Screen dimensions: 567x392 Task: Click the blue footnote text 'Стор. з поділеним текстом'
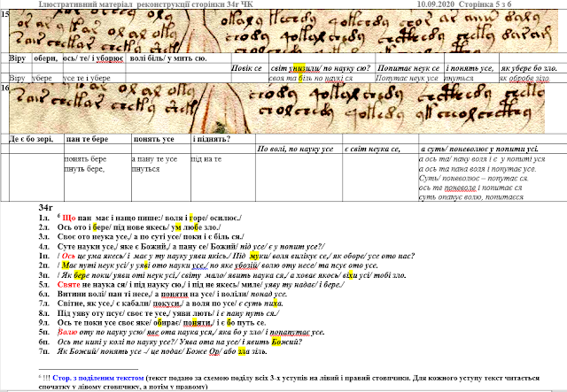tap(98, 378)
